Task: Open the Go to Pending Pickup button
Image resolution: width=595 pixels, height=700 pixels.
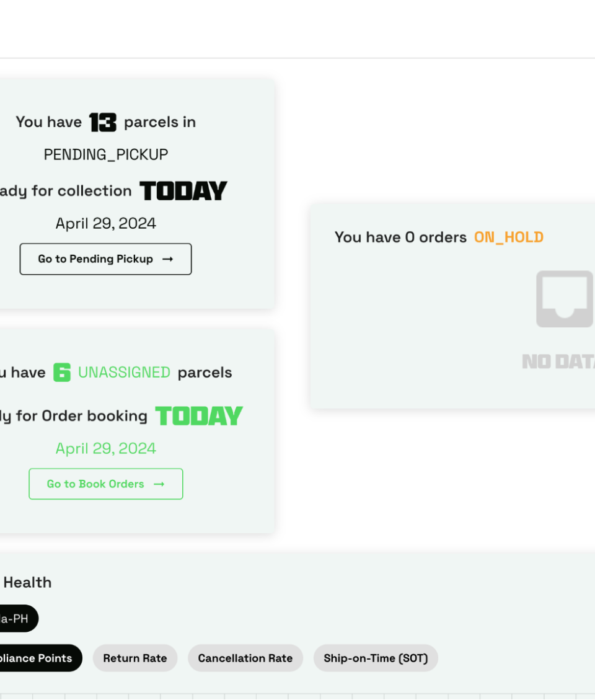Action: (x=105, y=259)
